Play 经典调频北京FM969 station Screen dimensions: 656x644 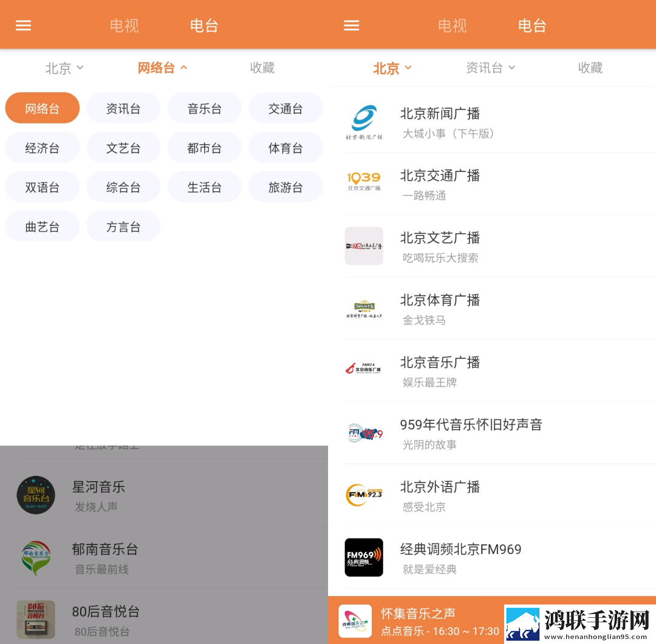[492, 558]
